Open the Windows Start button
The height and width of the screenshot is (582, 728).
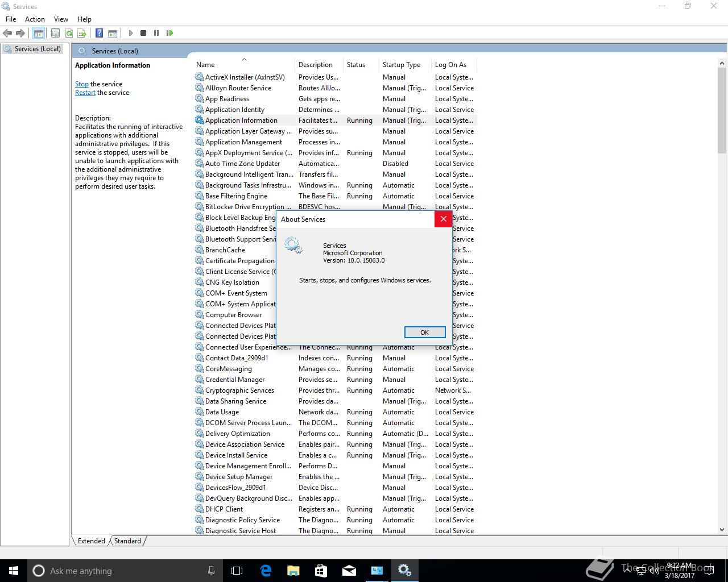pos(14,571)
